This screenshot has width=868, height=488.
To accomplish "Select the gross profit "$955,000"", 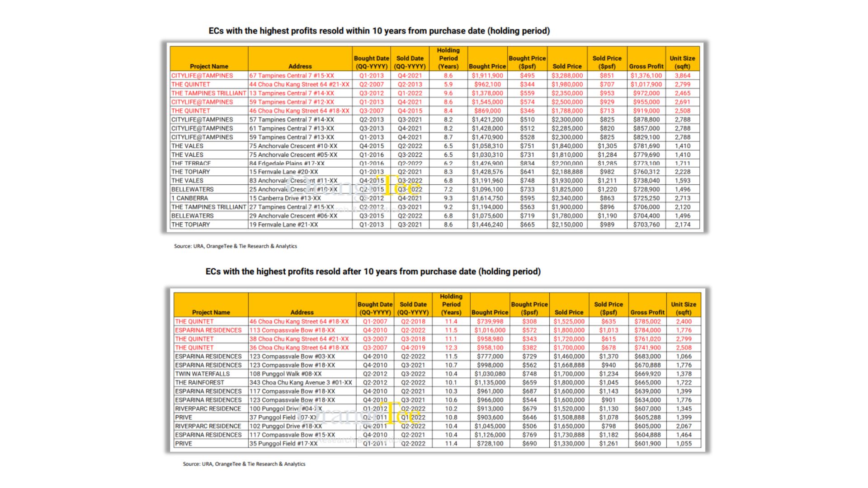I will click(646, 102).
